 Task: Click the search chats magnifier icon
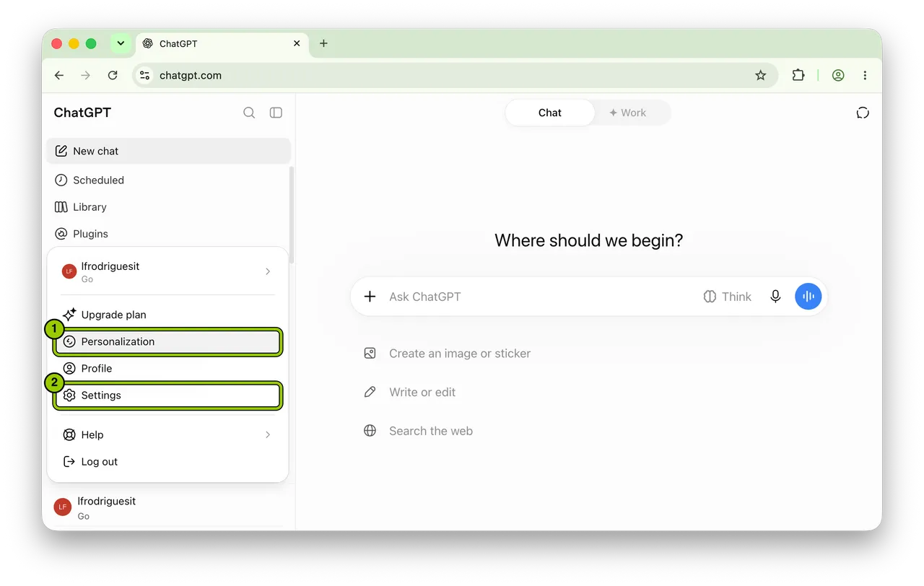click(x=249, y=113)
